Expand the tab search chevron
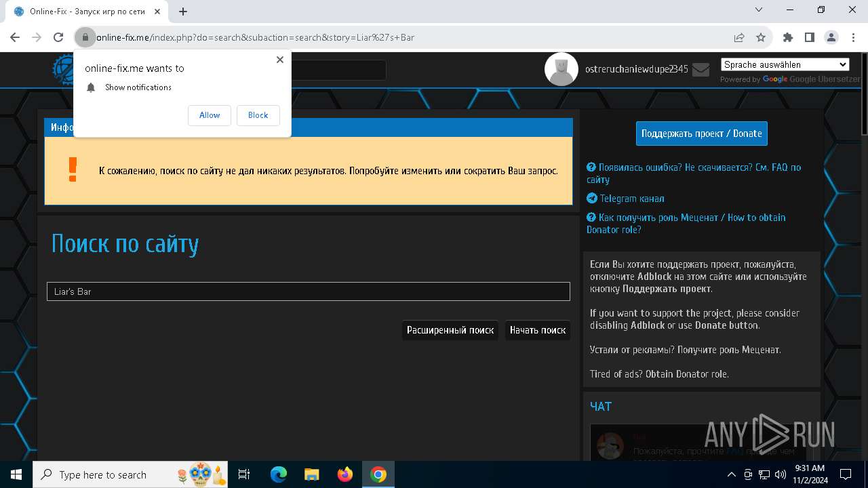This screenshot has height=488, width=868. pos(759,9)
